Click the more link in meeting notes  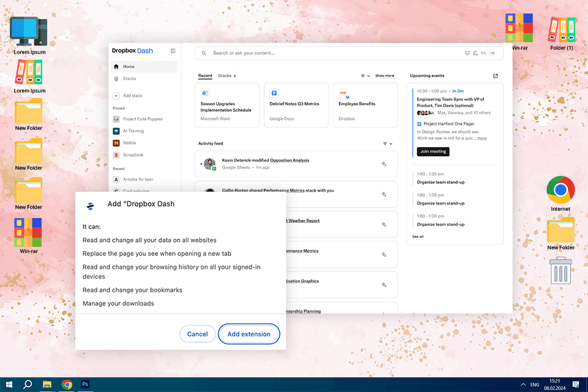pos(481,138)
